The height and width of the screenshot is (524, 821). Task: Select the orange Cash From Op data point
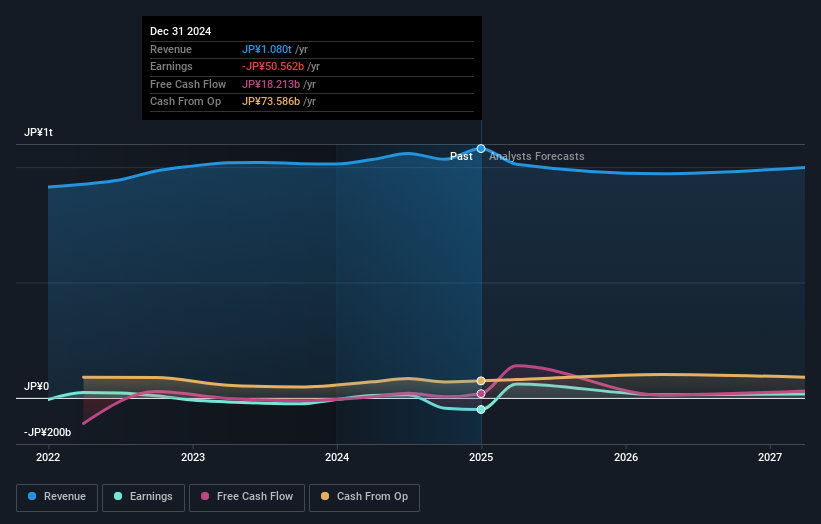(x=481, y=381)
